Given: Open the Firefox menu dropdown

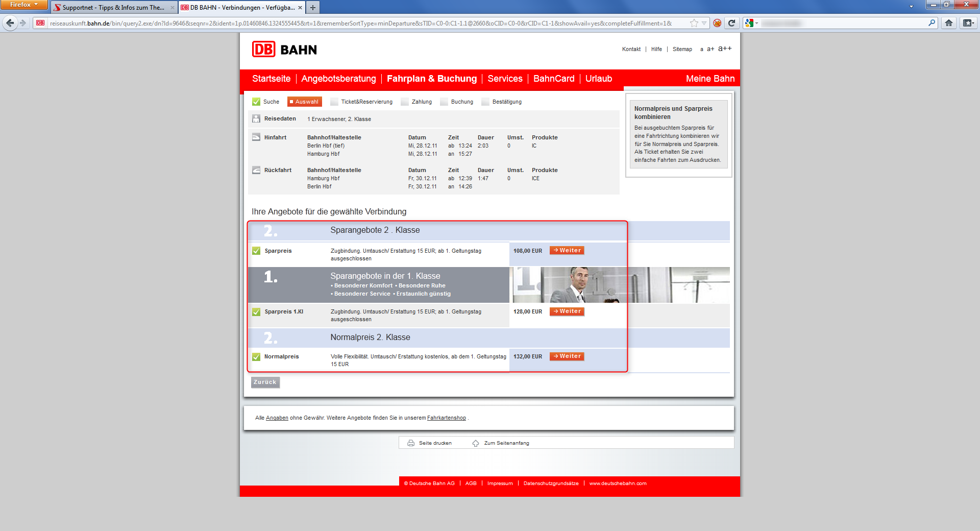Looking at the screenshot, I should click(x=23, y=5).
